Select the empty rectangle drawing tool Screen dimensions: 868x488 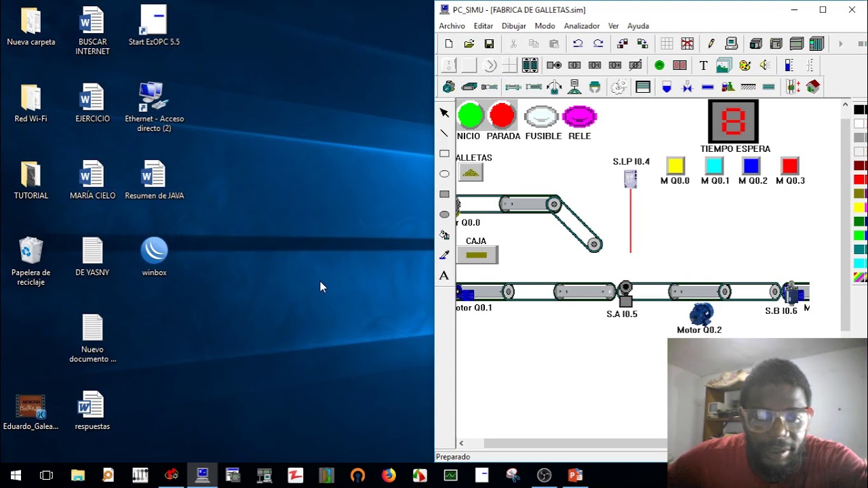click(x=444, y=153)
